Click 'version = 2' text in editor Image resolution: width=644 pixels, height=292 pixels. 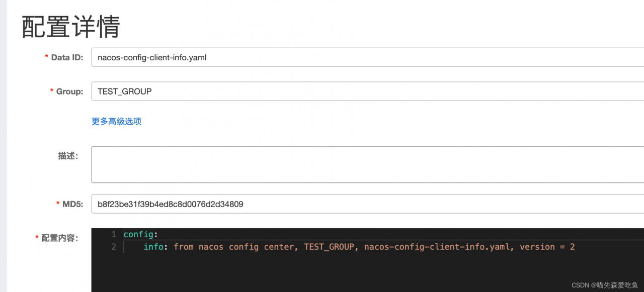[547, 247]
